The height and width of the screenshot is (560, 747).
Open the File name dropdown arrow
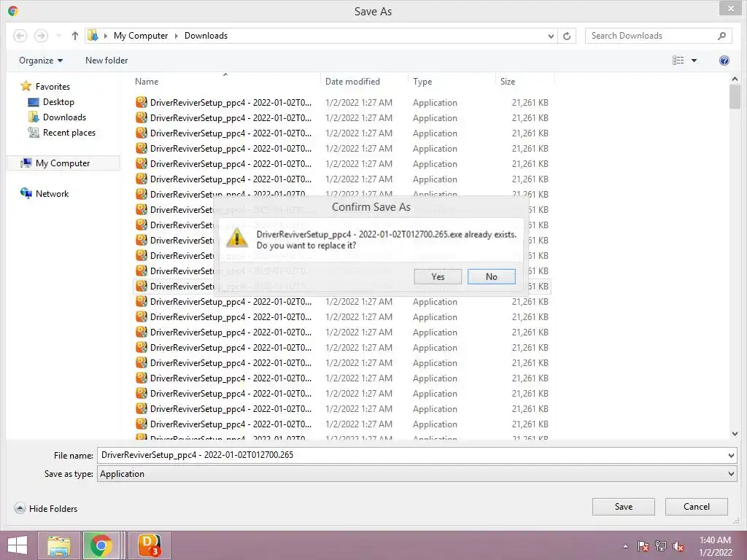tap(731, 456)
